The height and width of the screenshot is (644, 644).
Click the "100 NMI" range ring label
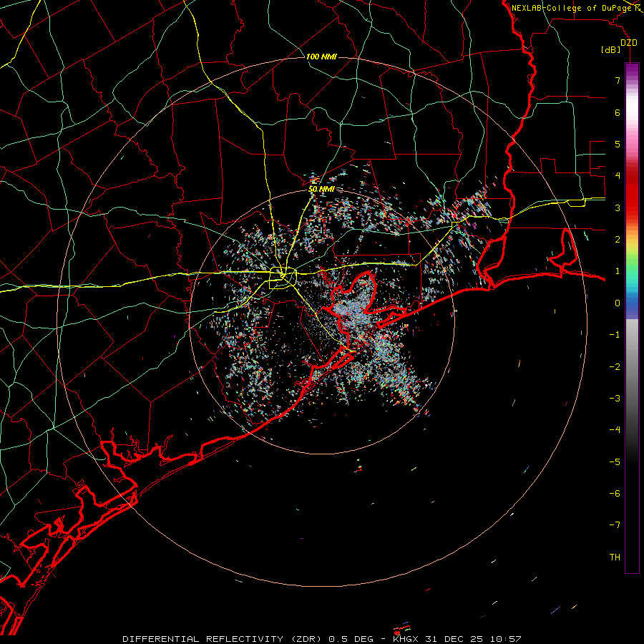[321, 57]
